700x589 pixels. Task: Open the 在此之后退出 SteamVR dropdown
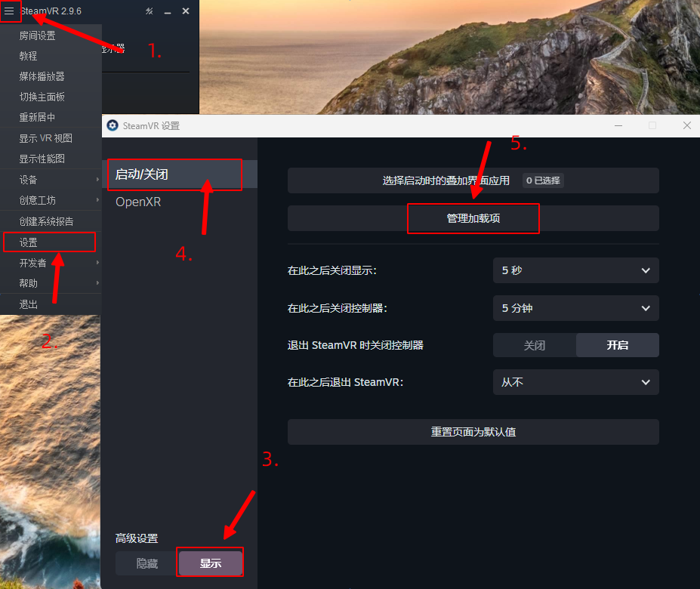(575, 382)
